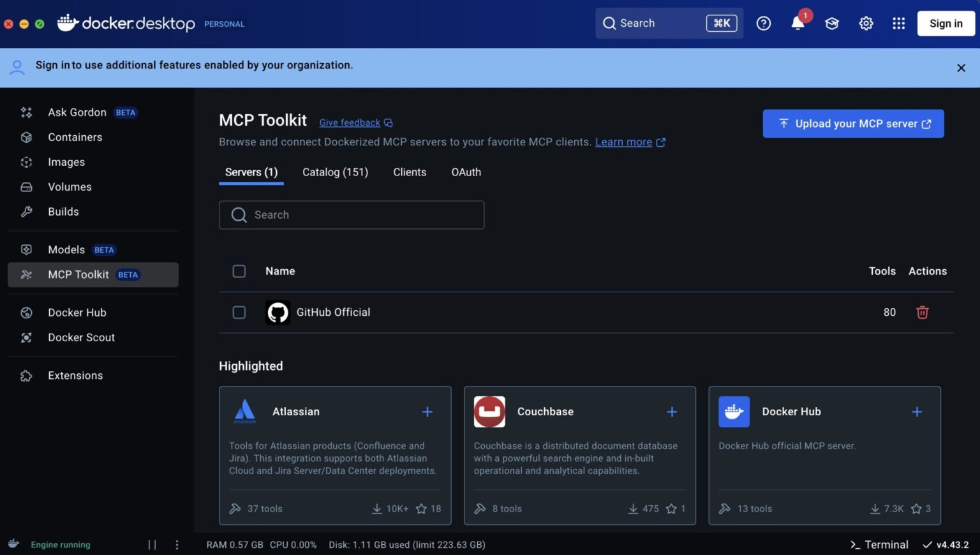
Task: Open Ask Gordon in the sidebar
Action: (x=77, y=112)
